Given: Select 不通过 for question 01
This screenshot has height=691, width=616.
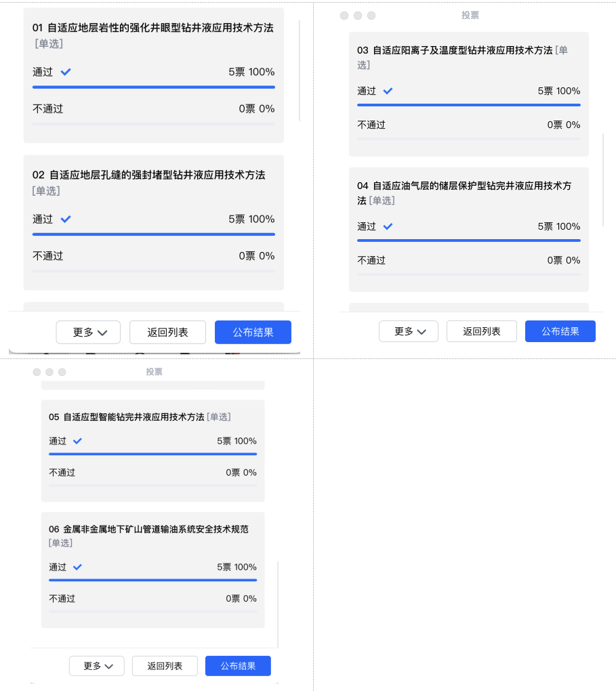Looking at the screenshot, I should pyautogui.click(x=48, y=108).
